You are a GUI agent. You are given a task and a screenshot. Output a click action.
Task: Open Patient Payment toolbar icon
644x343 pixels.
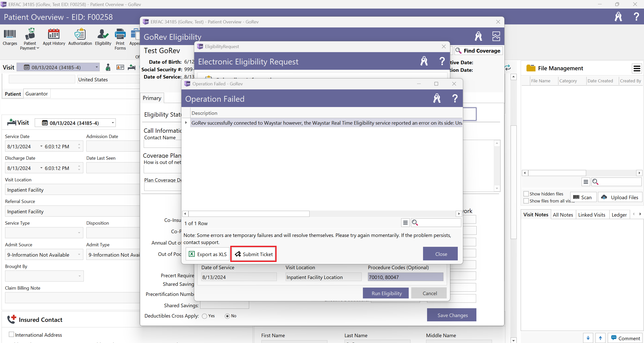[x=30, y=39]
